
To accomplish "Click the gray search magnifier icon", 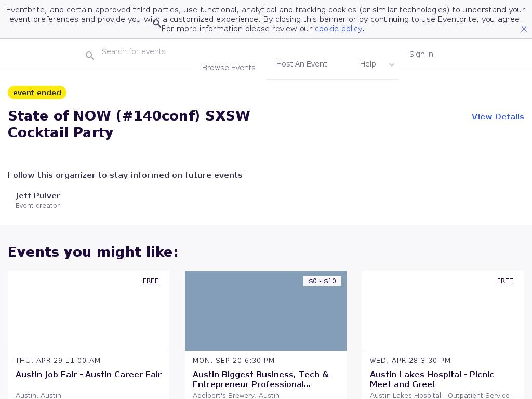I will coord(90,56).
